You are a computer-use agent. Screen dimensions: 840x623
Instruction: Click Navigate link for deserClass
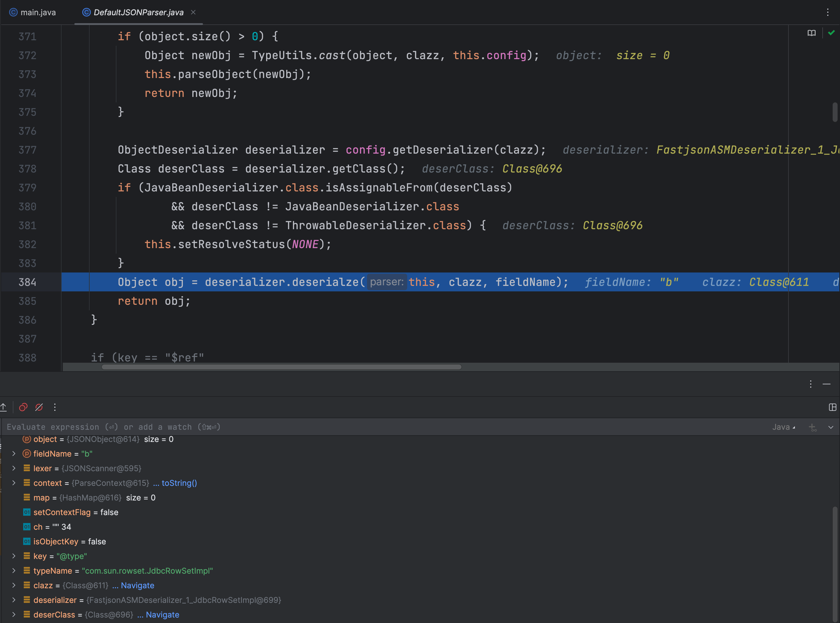point(162,615)
